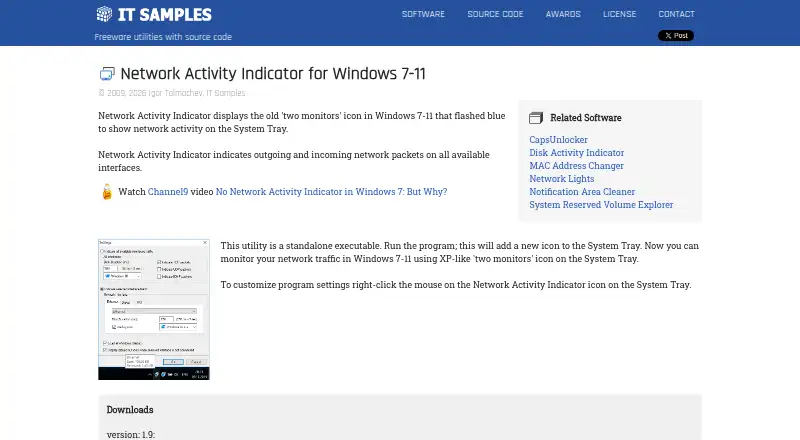Click the IT SAMPLES site title
The height and width of the screenshot is (440, 800).
165,15
